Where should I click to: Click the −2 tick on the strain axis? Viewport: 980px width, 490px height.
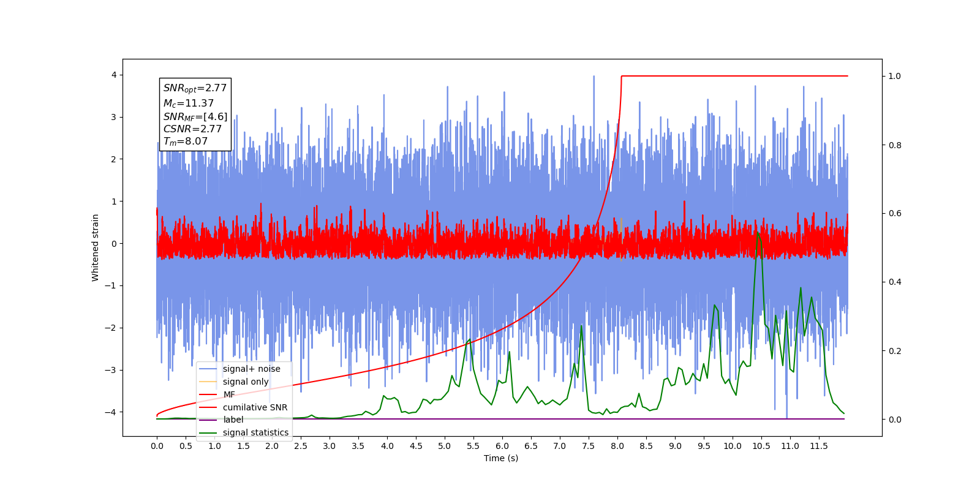point(111,328)
